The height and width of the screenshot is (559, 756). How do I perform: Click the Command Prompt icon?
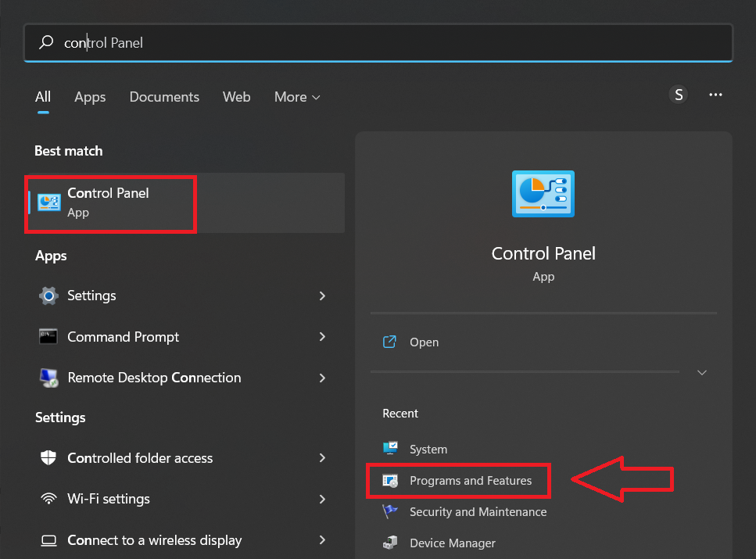tap(48, 337)
